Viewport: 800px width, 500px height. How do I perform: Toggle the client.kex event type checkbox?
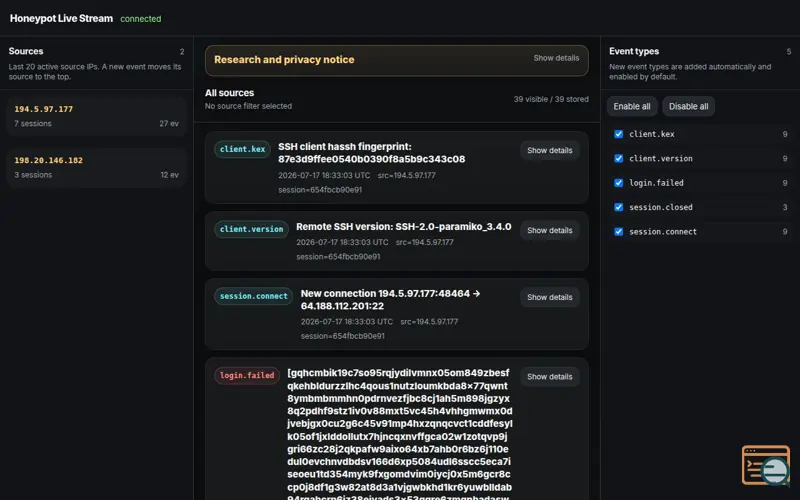click(x=618, y=134)
